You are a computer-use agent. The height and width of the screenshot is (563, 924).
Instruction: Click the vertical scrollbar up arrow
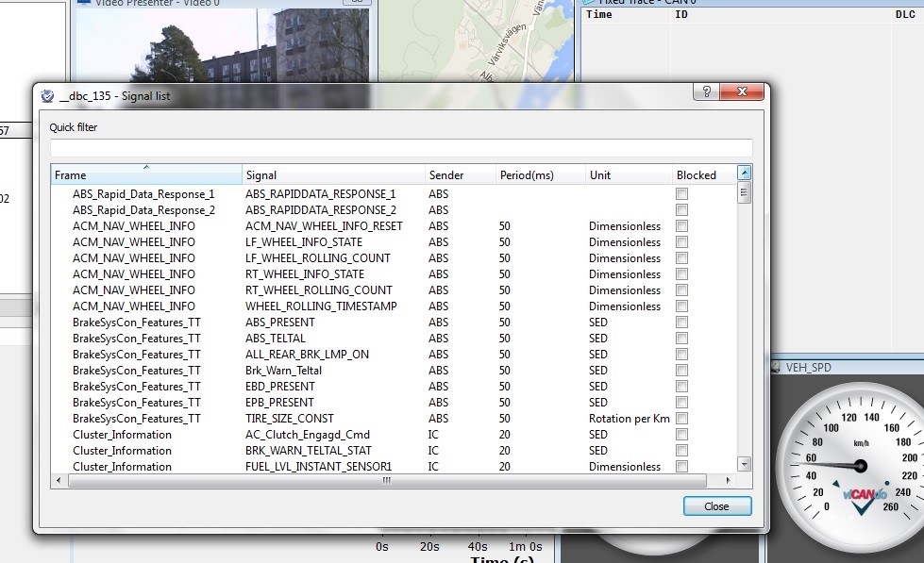[744, 174]
